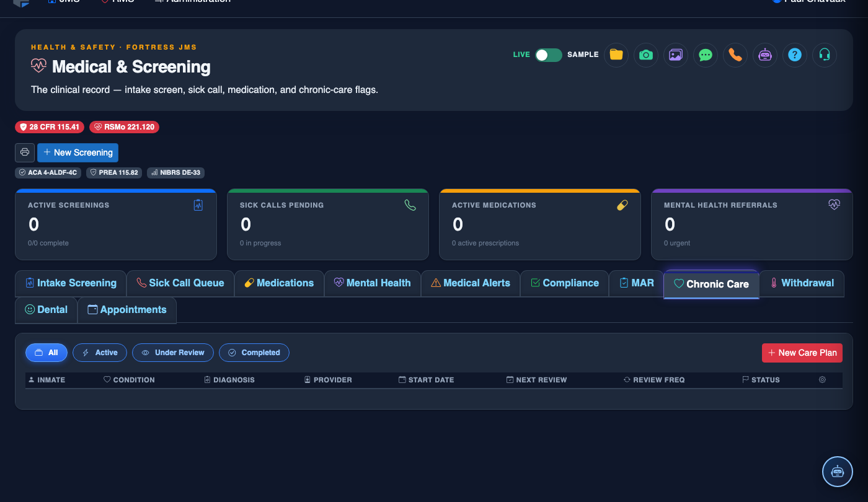Switch to the Compliance tab

pyautogui.click(x=565, y=283)
